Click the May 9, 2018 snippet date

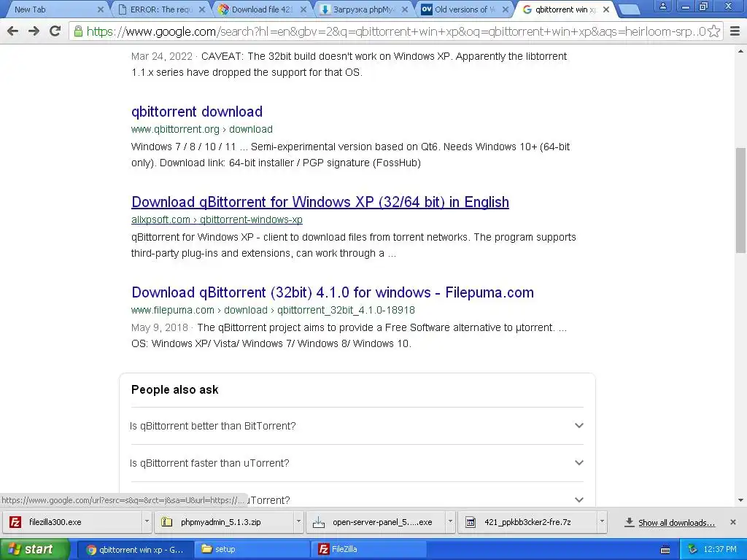pyautogui.click(x=160, y=327)
